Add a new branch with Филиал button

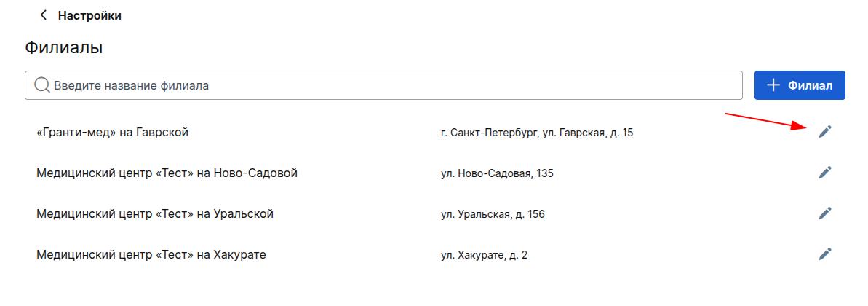point(800,85)
